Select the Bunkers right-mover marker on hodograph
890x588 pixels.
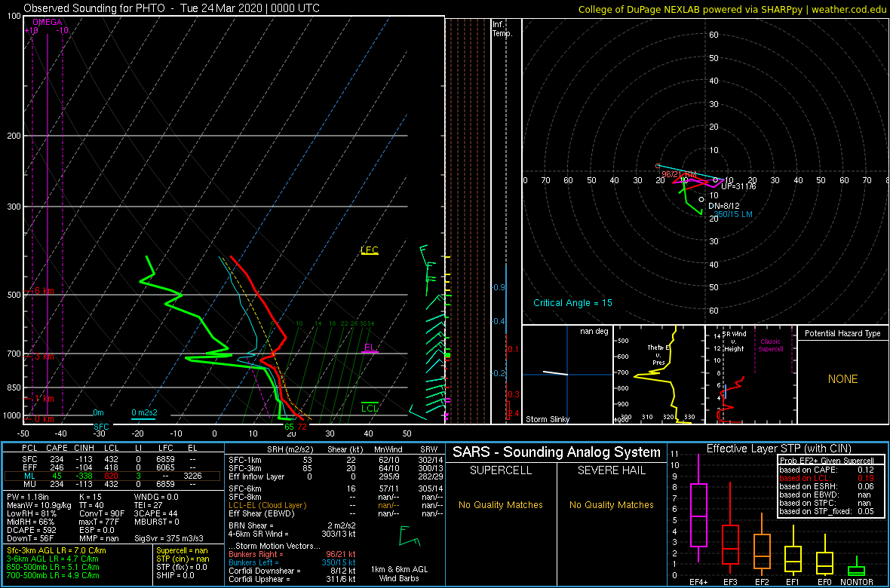coord(658,166)
